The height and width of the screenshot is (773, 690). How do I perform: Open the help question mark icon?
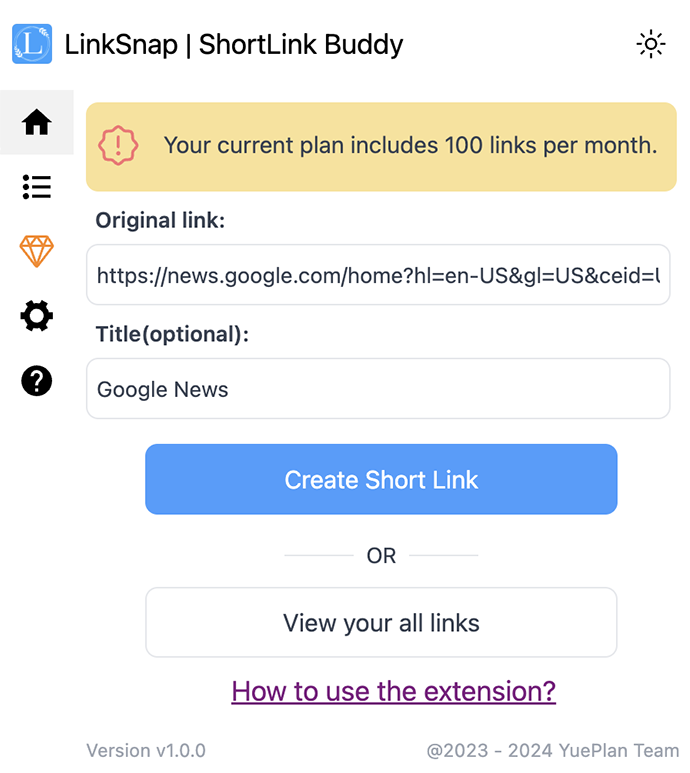click(x=37, y=381)
